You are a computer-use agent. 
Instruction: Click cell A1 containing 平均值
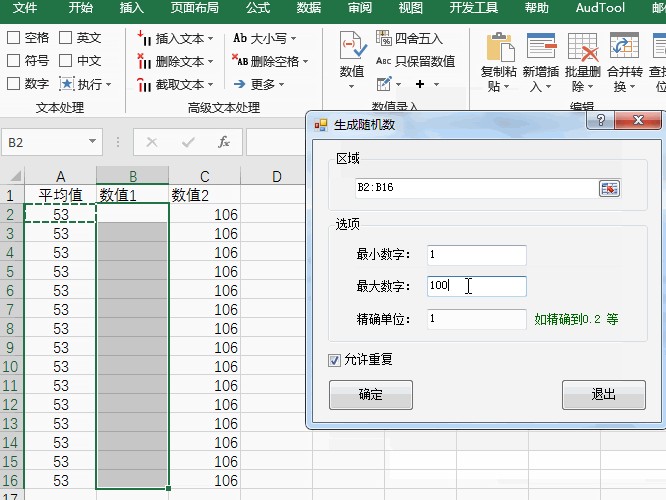click(x=60, y=195)
